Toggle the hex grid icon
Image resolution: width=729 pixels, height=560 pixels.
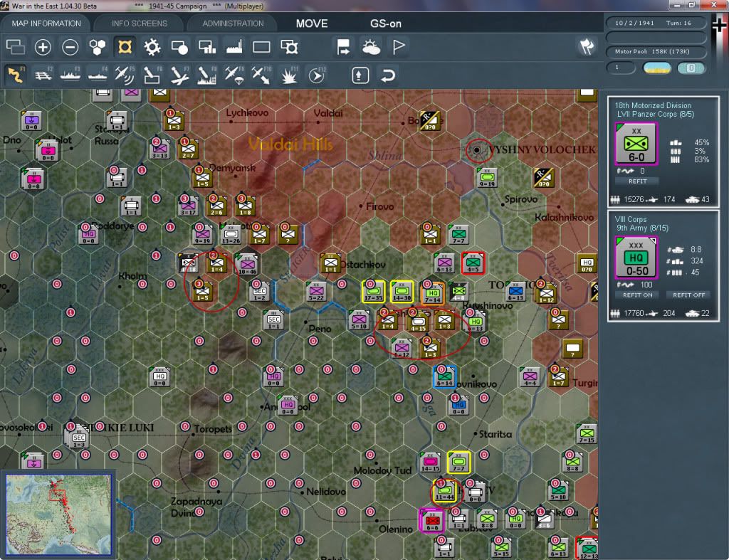[98, 47]
